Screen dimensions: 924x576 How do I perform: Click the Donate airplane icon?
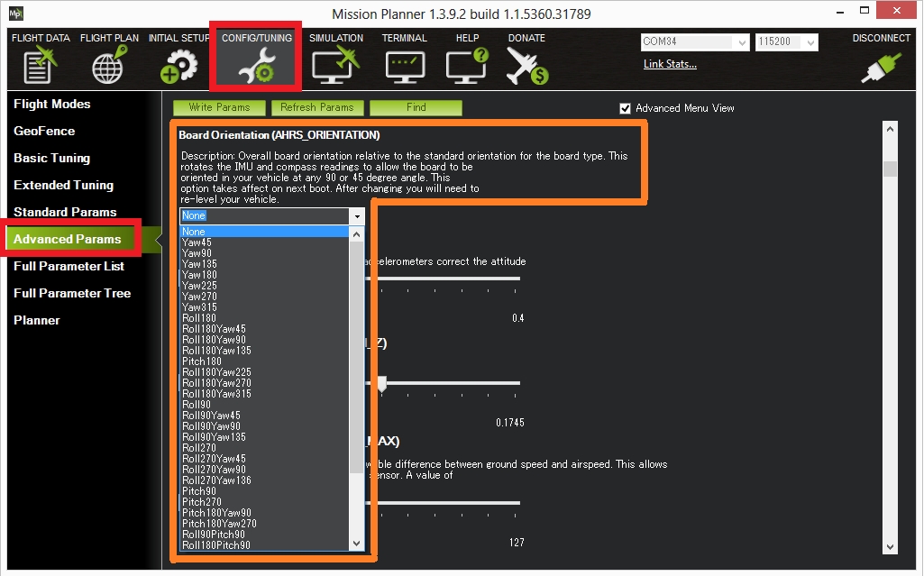526,67
